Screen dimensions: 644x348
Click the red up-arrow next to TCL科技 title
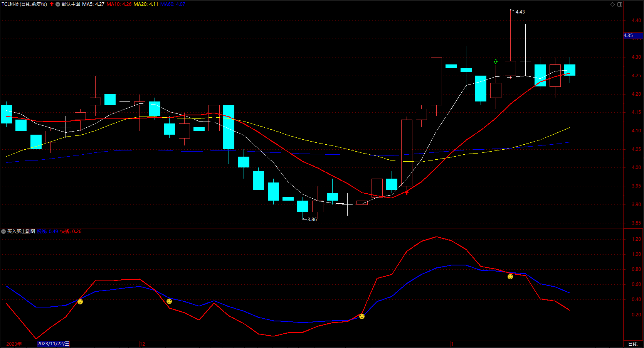click(52, 4)
